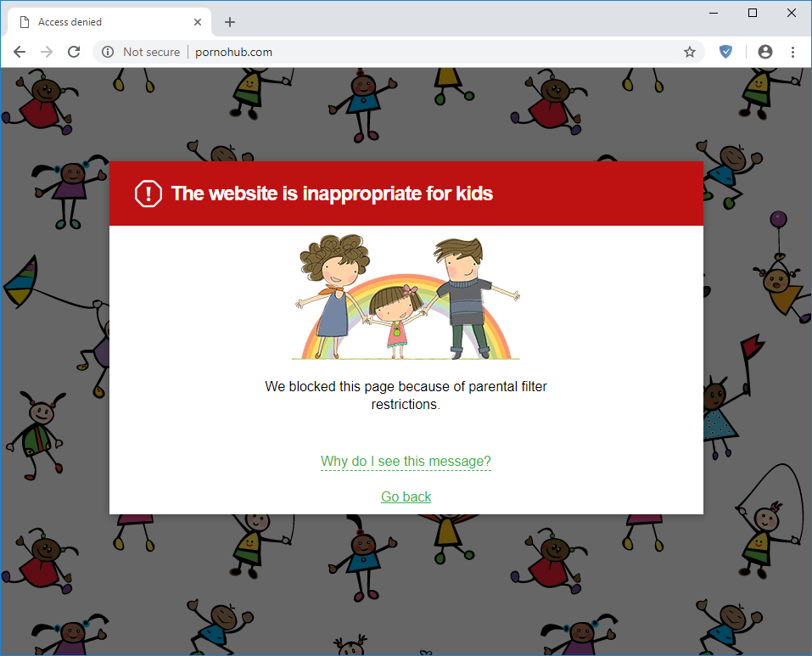Image resolution: width=812 pixels, height=656 pixels.
Task: Click the warning exclamation icon in the red header
Action: coord(148,193)
